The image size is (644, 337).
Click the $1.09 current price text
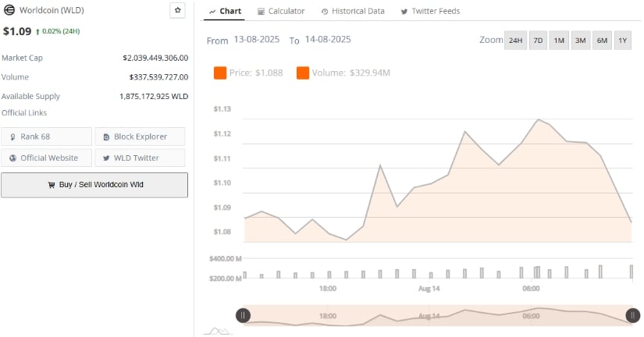pos(17,31)
